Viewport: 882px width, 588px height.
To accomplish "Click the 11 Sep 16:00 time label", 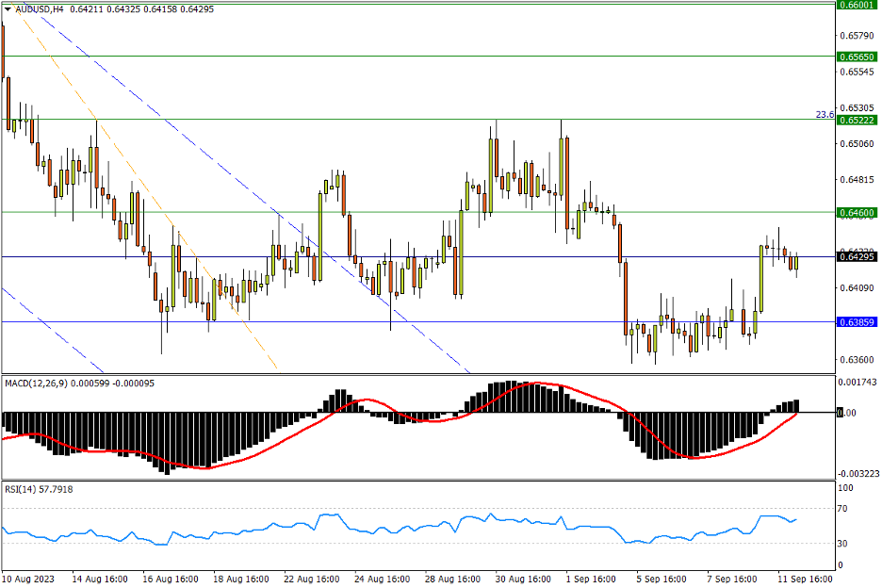I will tap(803, 578).
